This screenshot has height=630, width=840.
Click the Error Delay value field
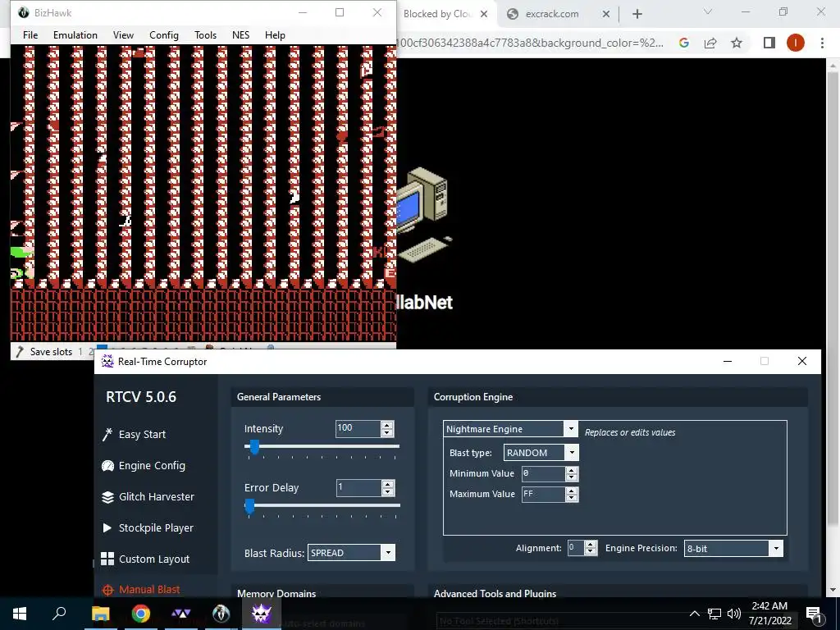(x=358, y=487)
